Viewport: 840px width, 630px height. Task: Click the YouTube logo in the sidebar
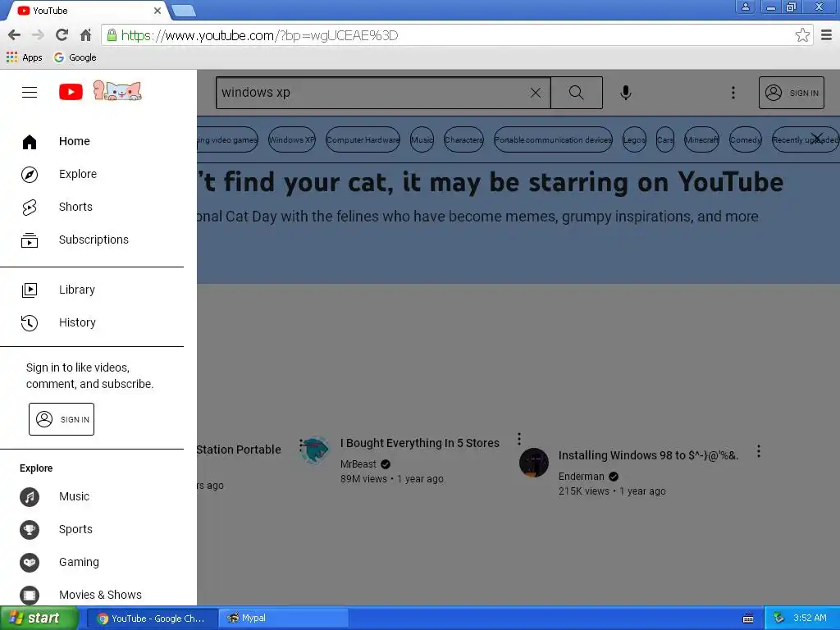click(x=71, y=92)
